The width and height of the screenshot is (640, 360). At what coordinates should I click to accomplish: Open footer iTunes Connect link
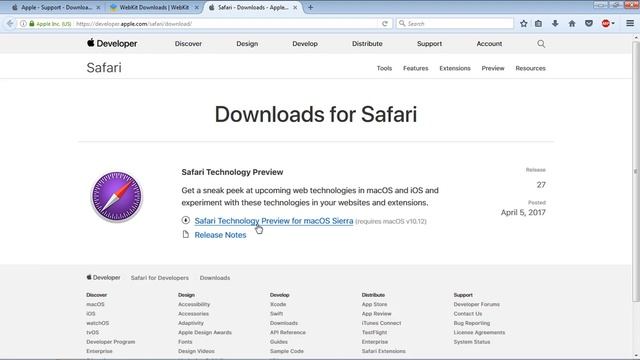click(x=381, y=323)
